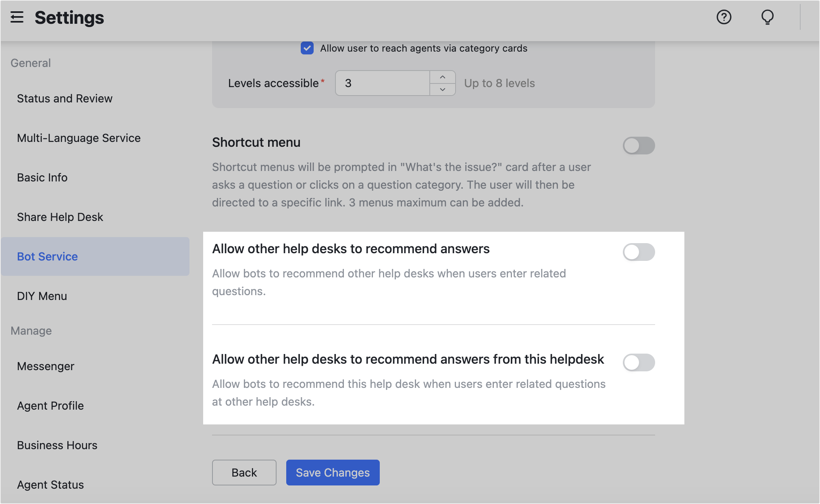Click the Settings page title
Image resolution: width=820 pixels, height=504 pixels.
click(69, 18)
